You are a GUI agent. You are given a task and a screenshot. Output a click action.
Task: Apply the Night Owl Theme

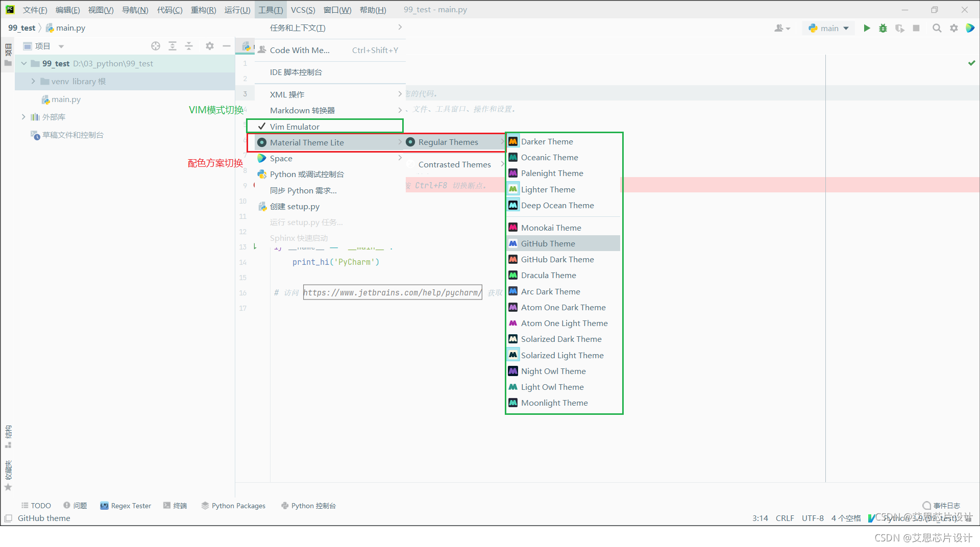click(x=563, y=371)
